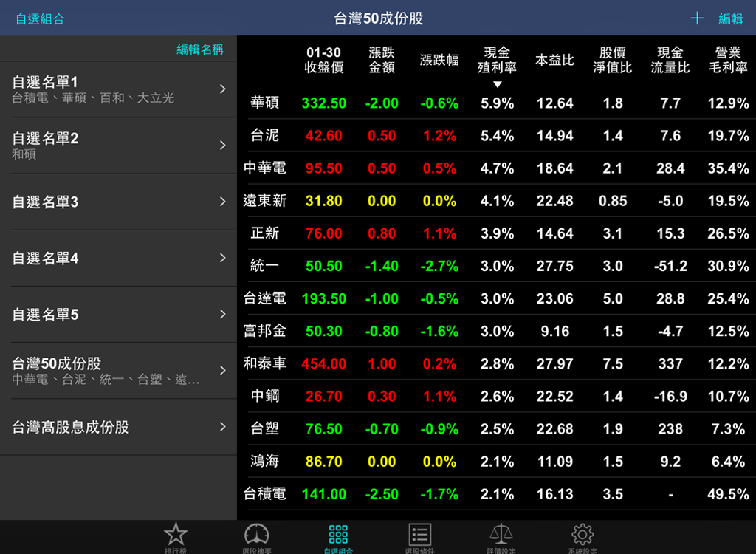Click the -0.70 change amount for 台塑
756x554 pixels.
(382, 429)
